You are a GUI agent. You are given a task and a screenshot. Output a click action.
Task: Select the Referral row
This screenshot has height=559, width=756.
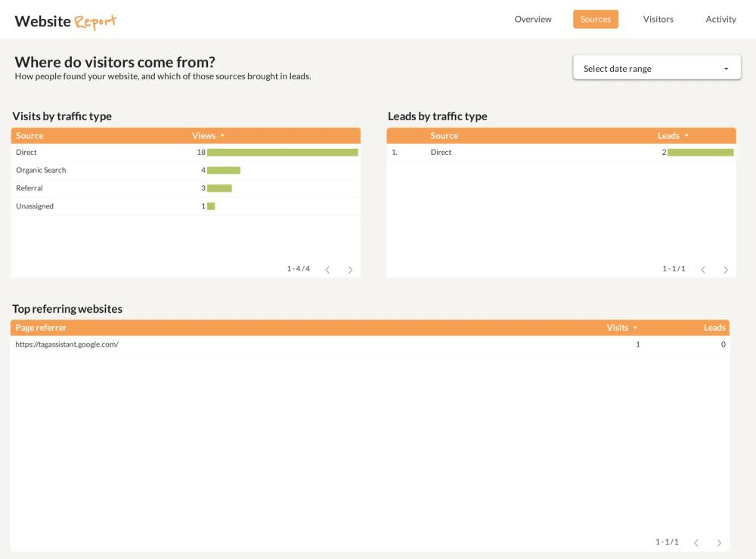pyautogui.click(x=186, y=188)
